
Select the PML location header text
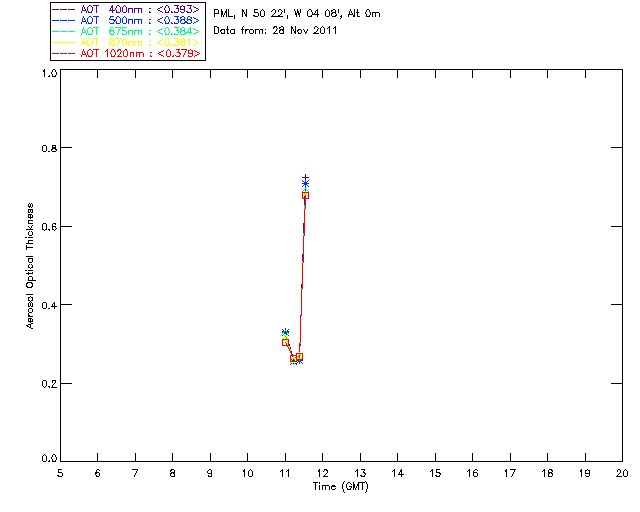[x=297, y=13]
